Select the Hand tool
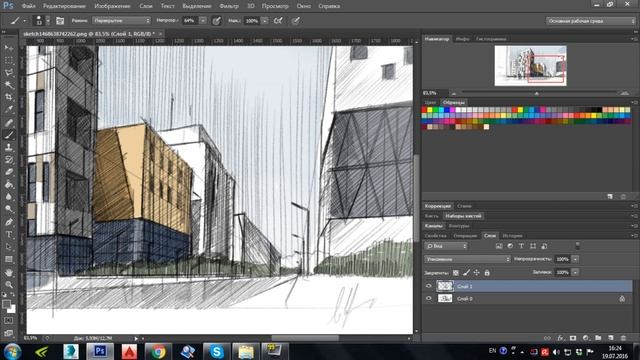 pos(9,272)
